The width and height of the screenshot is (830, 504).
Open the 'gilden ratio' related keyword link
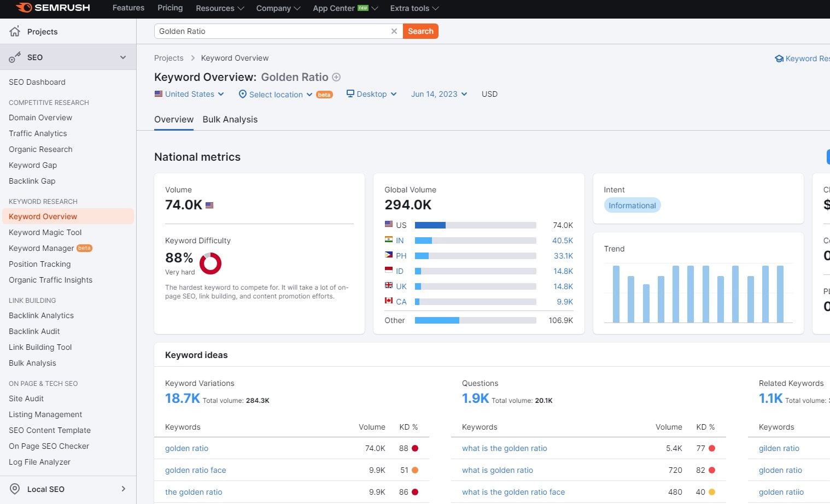(779, 448)
